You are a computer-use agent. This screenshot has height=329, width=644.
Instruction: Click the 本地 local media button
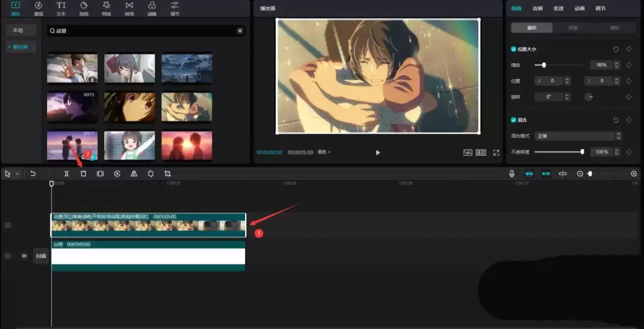[18, 30]
